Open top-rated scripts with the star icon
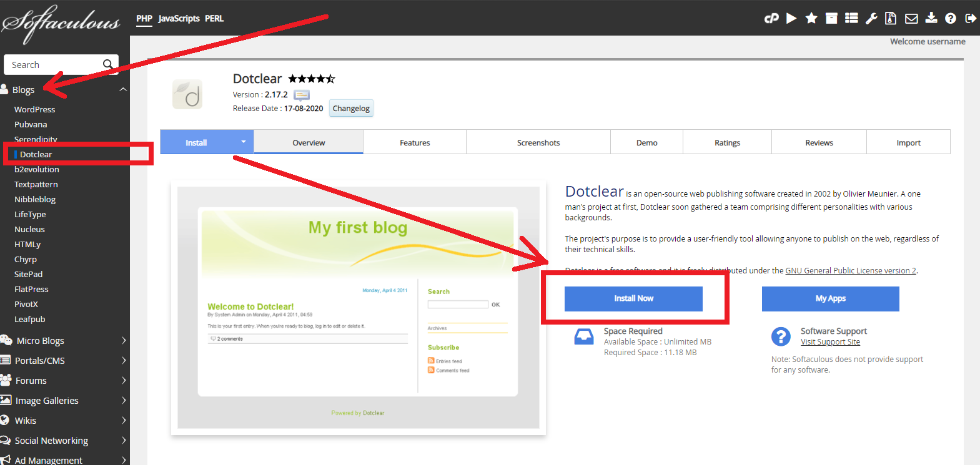This screenshot has height=465, width=980. pyautogui.click(x=811, y=18)
